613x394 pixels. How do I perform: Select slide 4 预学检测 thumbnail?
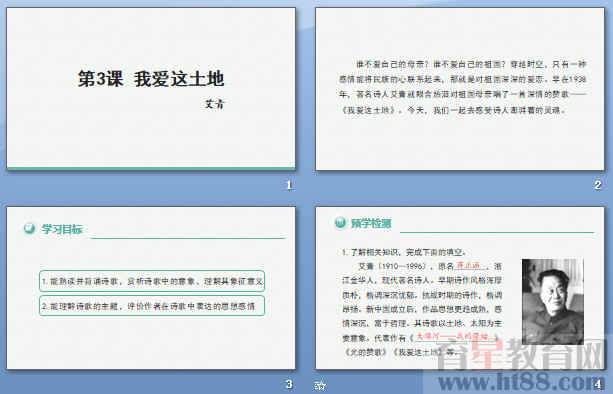460,288
